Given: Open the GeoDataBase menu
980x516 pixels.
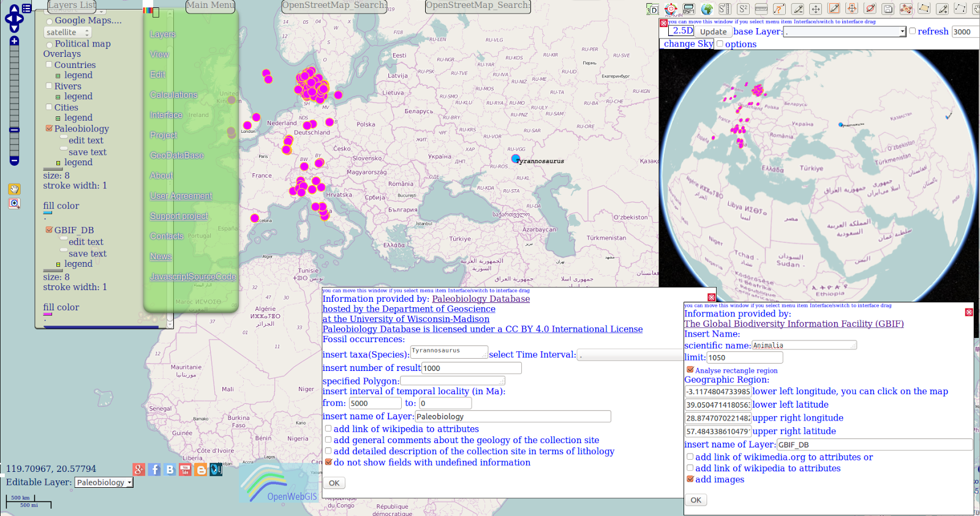Looking at the screenshot, I should tap(177, 155).
